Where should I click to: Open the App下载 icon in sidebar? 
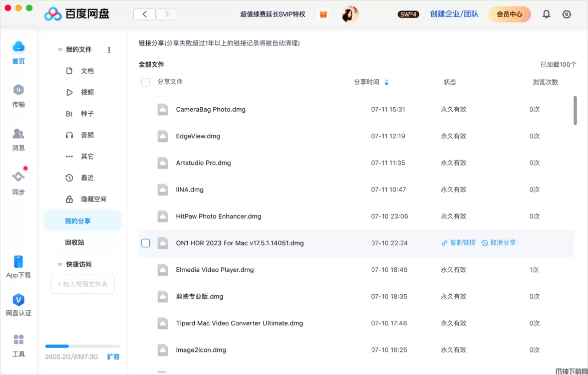pos(19,262)
